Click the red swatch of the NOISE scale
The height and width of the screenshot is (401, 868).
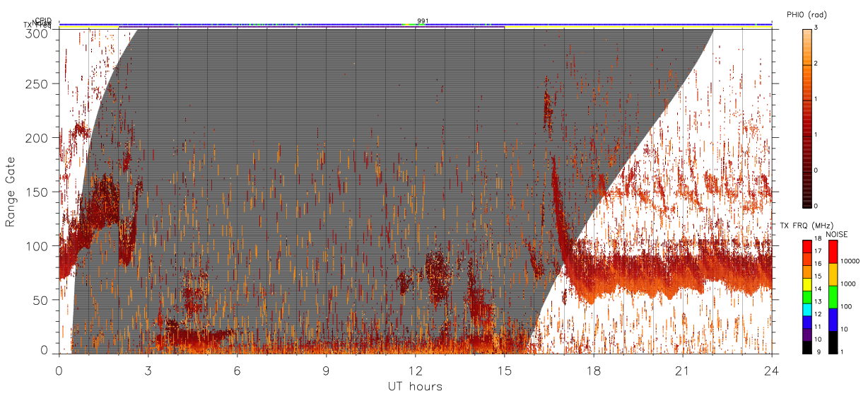833,252
